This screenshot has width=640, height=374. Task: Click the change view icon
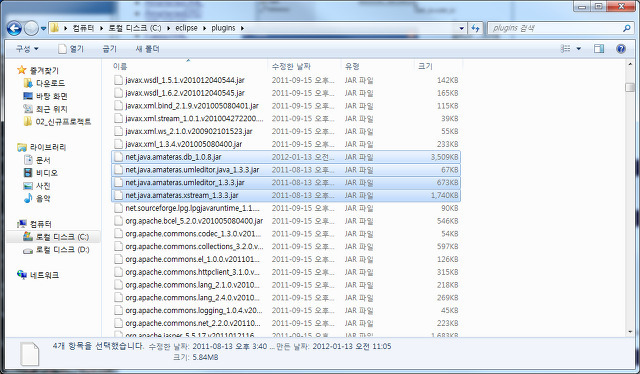(x=566, y=49)
